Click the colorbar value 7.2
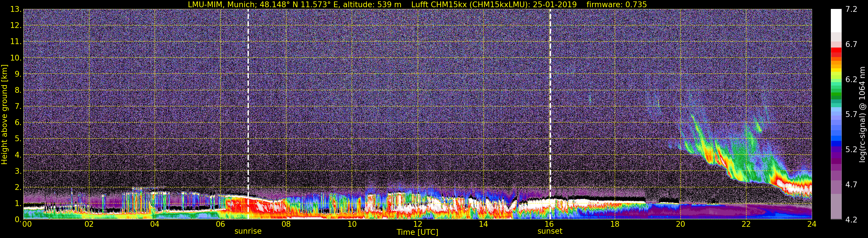Image resolution: width=868 pixels, height=238 pixels. coord(851,10)
